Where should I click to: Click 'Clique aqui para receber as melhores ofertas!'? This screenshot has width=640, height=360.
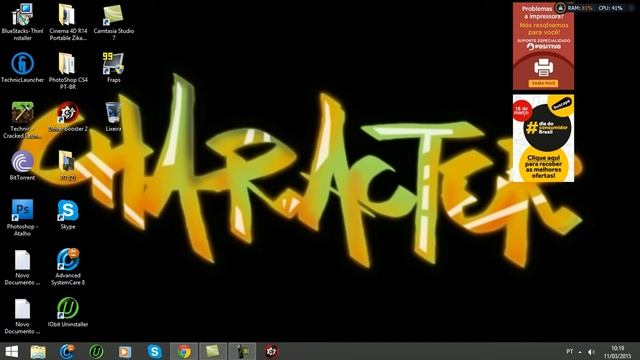(x=543, y=167)
